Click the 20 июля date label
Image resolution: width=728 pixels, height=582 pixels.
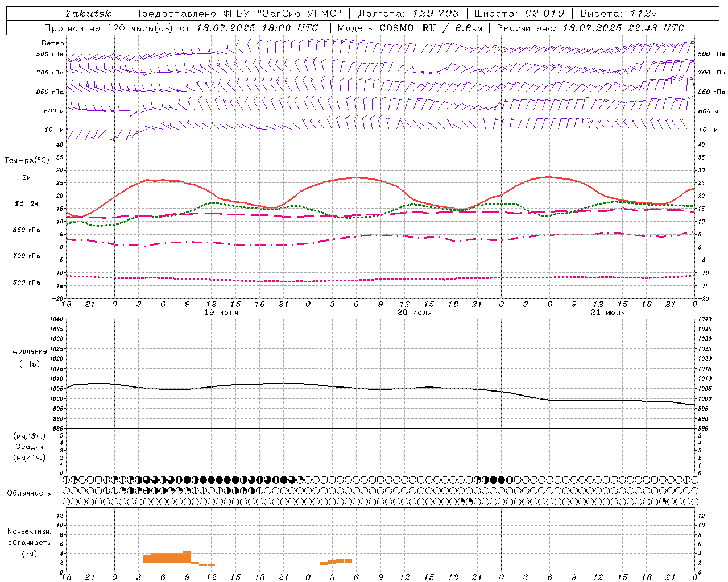[415, 313]
